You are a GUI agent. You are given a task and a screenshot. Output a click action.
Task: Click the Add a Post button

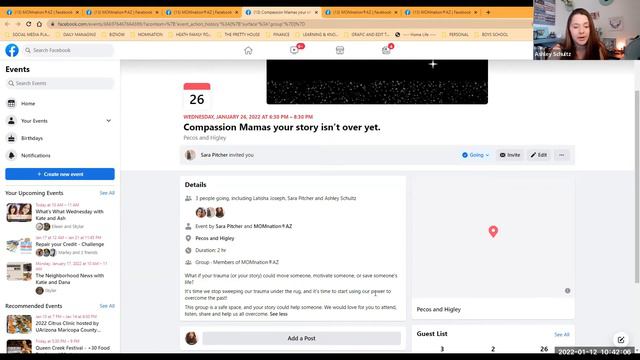click(x=302, y=338)
